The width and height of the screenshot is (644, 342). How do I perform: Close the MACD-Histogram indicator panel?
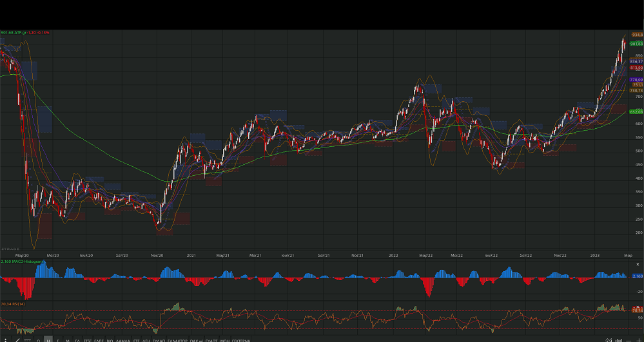[x=638, y=265]
